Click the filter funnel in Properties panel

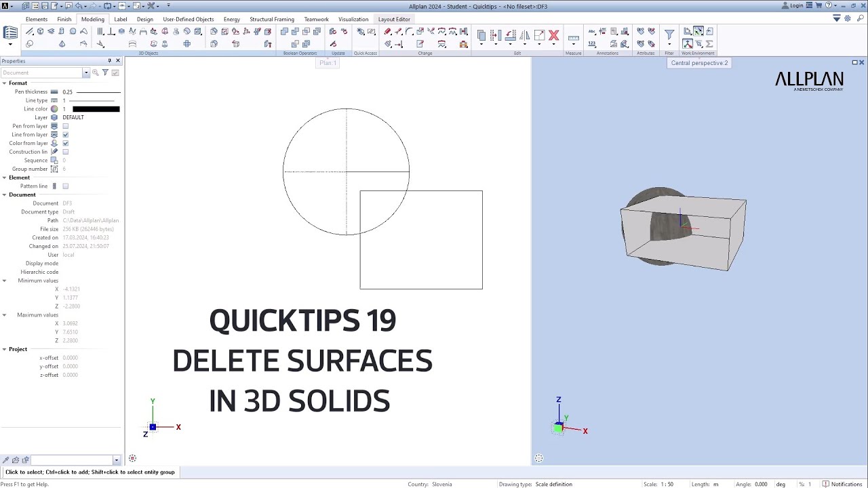[105, 73]
